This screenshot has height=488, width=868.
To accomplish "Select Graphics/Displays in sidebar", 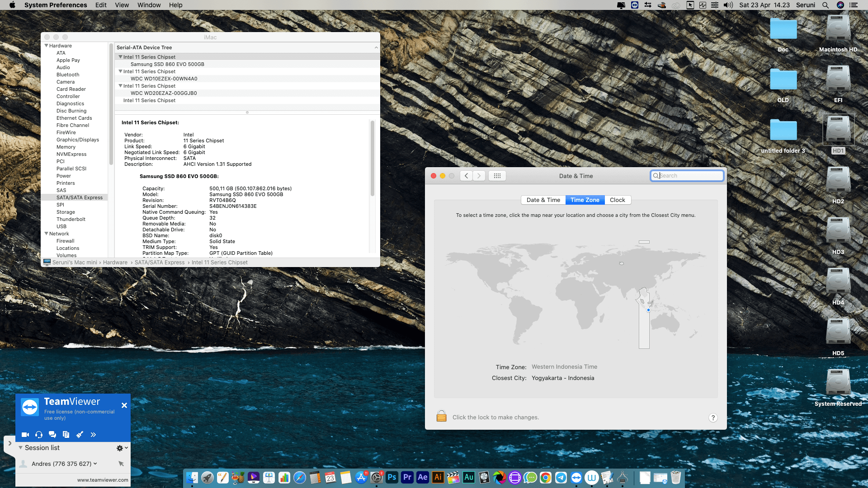I will (x=78, y=140).
